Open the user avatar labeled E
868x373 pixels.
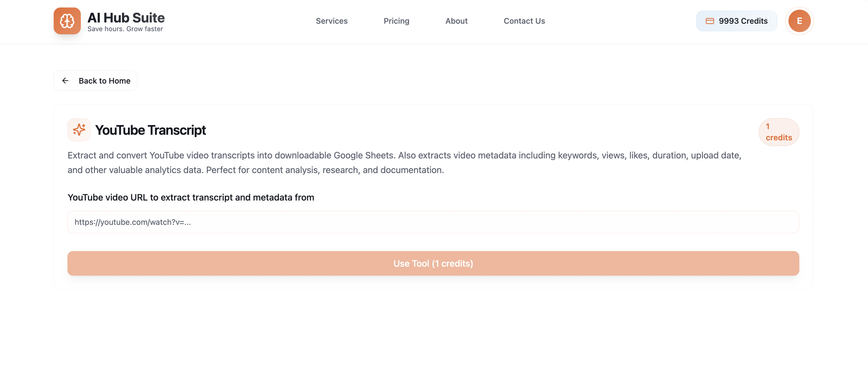click(x=799, y=21)
